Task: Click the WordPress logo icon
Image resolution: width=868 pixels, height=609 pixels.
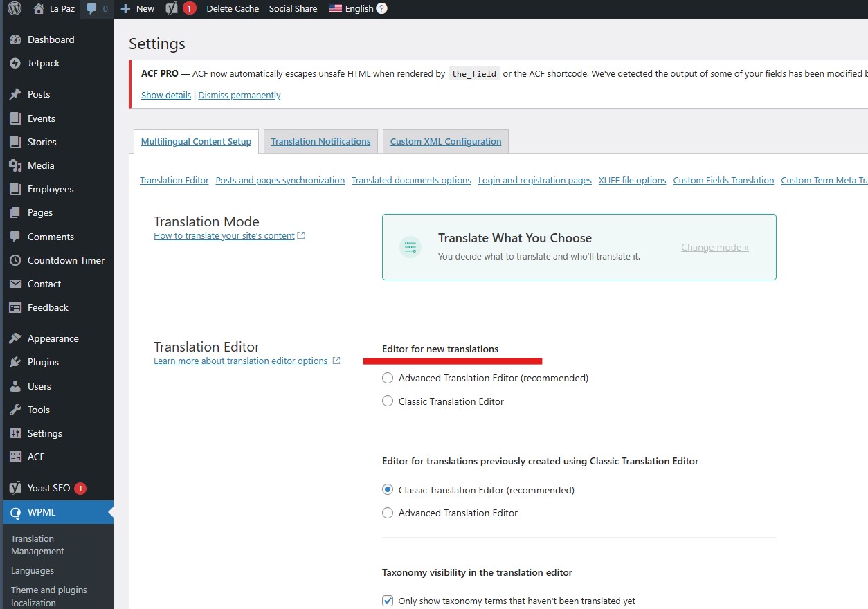Action: pyautogui.click(x=15, y=9)
